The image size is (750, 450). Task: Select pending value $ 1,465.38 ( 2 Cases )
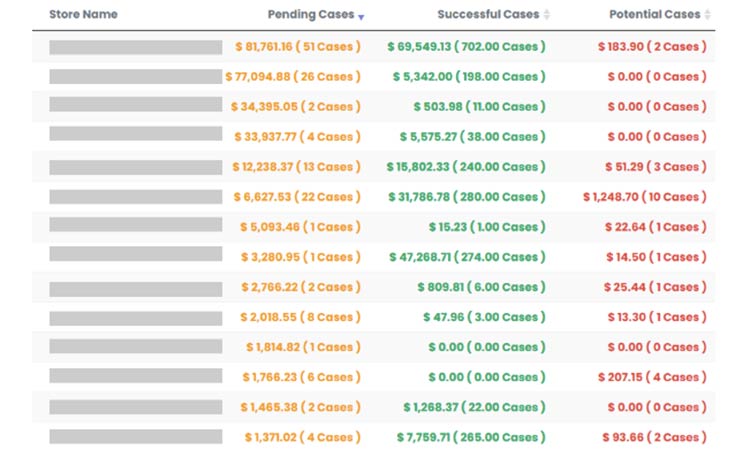(x=300, y=407)
